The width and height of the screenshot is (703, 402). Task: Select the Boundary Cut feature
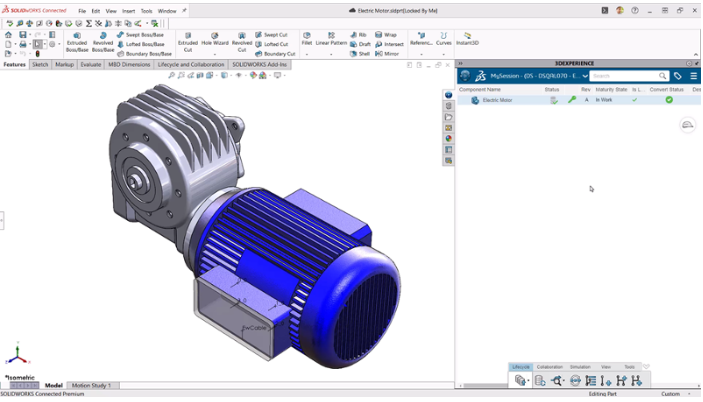tap(275, 54)
